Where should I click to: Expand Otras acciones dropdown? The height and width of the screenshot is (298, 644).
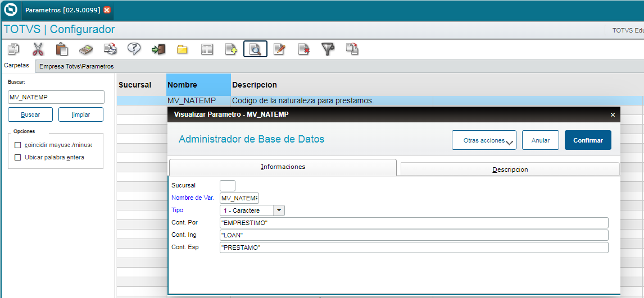tap(484, 140)
